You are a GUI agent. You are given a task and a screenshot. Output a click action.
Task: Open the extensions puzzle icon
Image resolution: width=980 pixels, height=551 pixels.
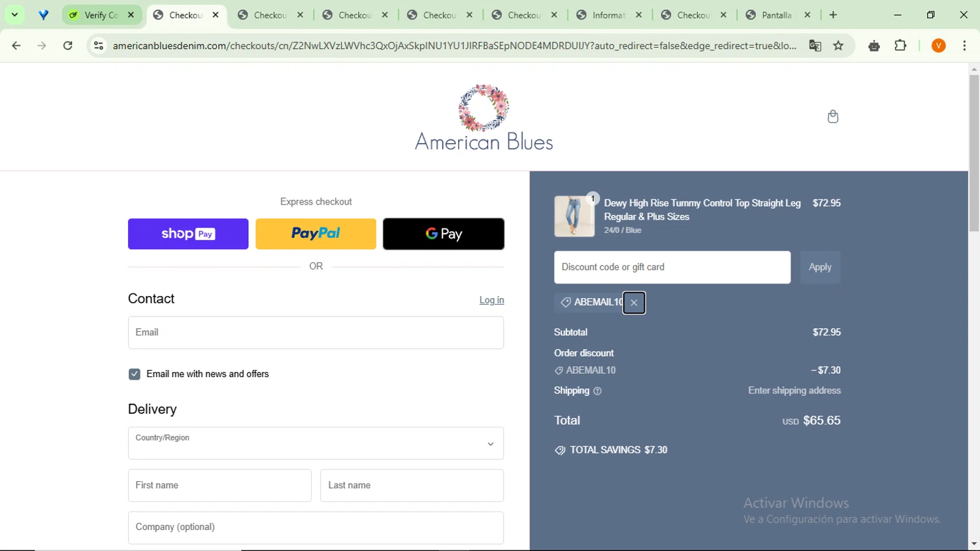tap(900, 46)
